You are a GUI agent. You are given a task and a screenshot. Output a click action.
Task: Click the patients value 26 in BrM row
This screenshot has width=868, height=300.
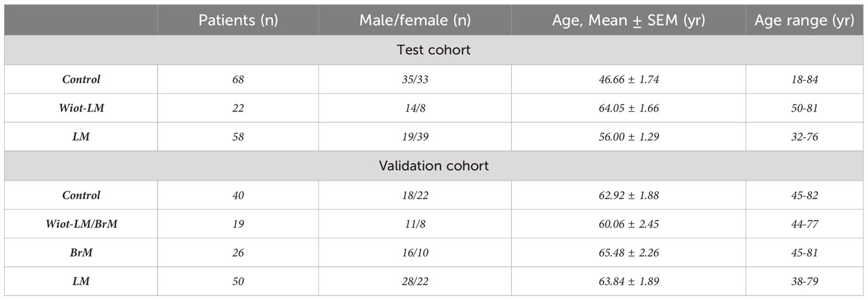(x=238, y=252)
